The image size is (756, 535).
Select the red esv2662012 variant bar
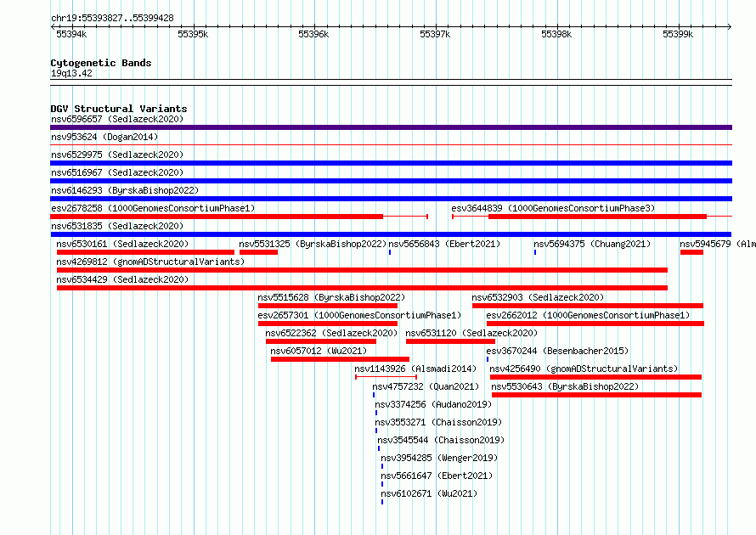[x=595, y=324]
